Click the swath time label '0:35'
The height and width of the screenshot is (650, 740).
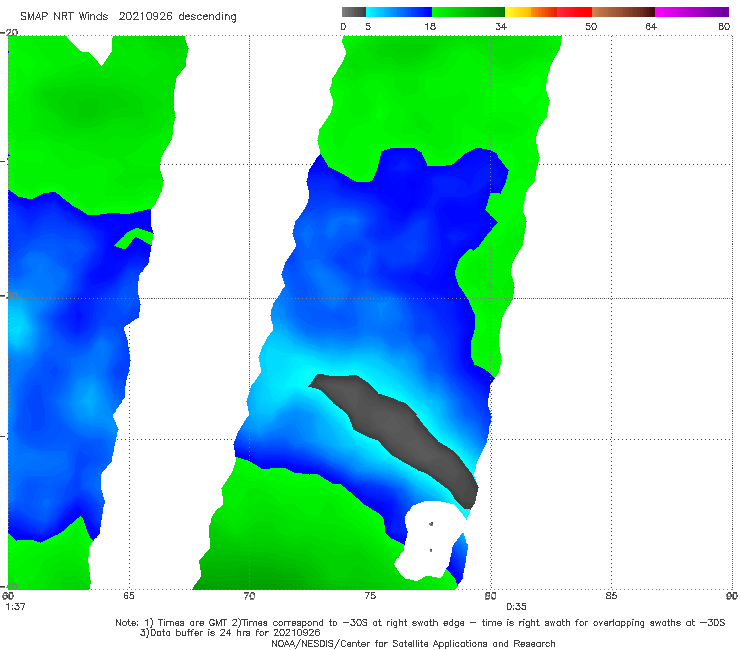coord(516,607)
